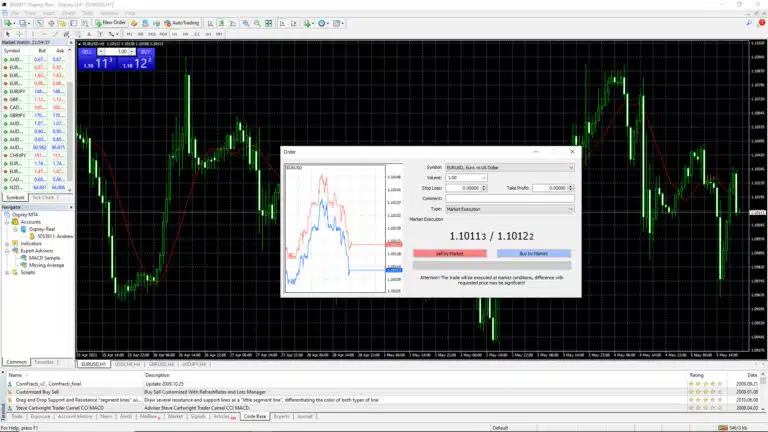The width and height of the screenshot is (768, 432).
Task: Zoom out of the chart
Action: click(257, 23)
